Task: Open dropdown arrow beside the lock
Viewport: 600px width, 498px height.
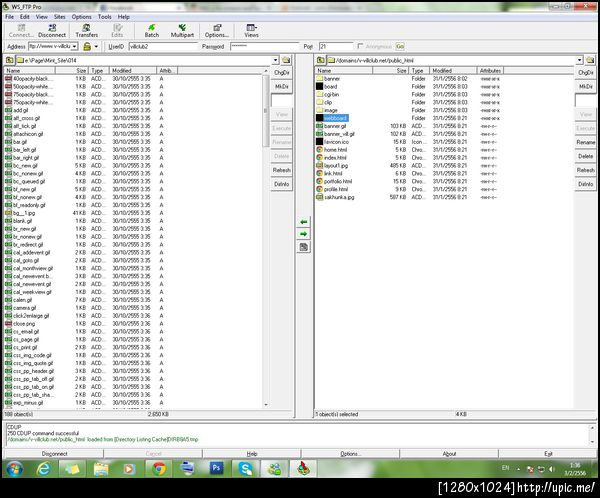Action: (x=96, y=47)
